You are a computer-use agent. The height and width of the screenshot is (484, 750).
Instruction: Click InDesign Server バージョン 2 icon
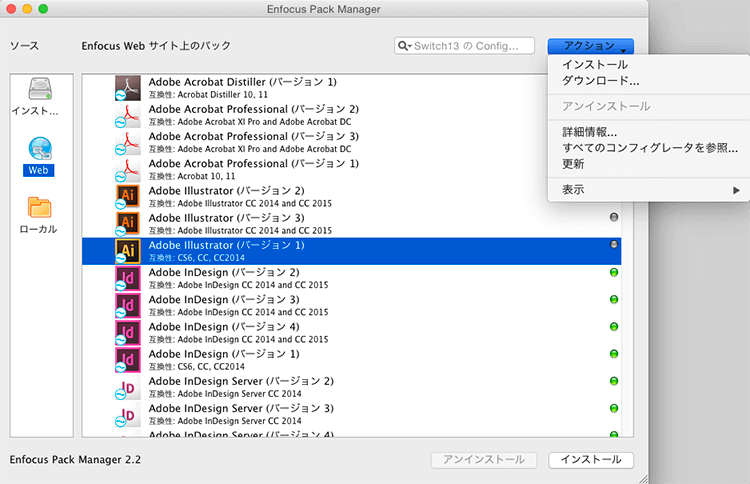pyautogui.click(x=128, y=387)
